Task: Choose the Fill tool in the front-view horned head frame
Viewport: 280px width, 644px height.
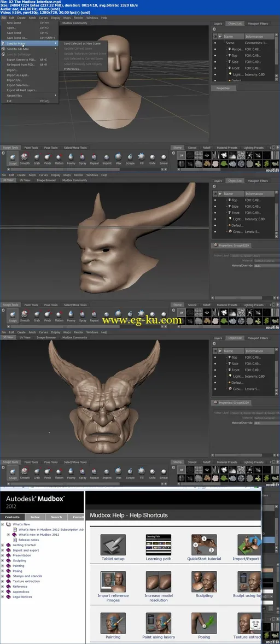Action: click(142, 473)
